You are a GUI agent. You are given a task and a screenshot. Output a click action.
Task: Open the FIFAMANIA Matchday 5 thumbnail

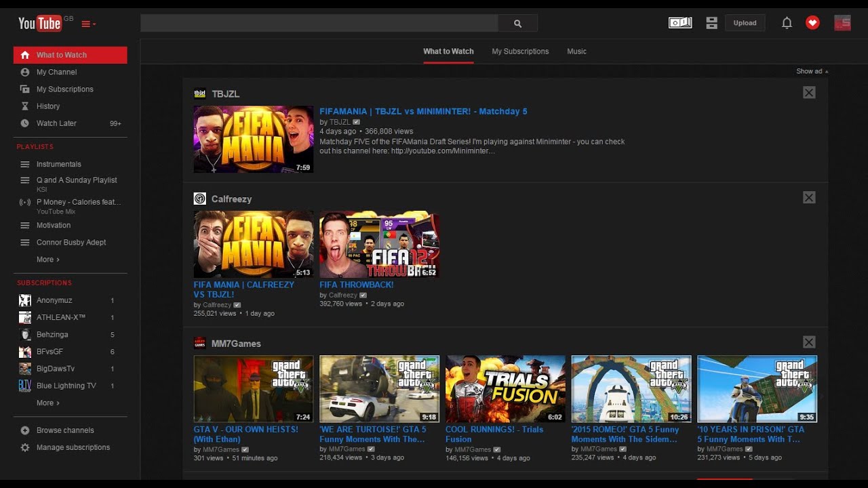(x=254, y=139)
